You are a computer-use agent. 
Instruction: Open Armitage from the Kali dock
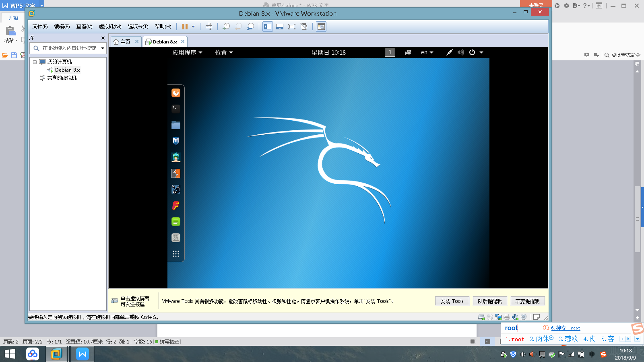176,157
